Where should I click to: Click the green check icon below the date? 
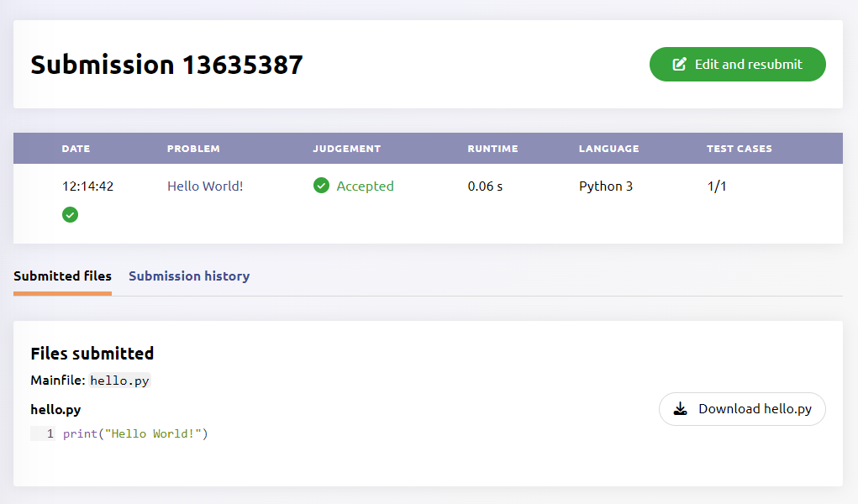pos(70,214)
